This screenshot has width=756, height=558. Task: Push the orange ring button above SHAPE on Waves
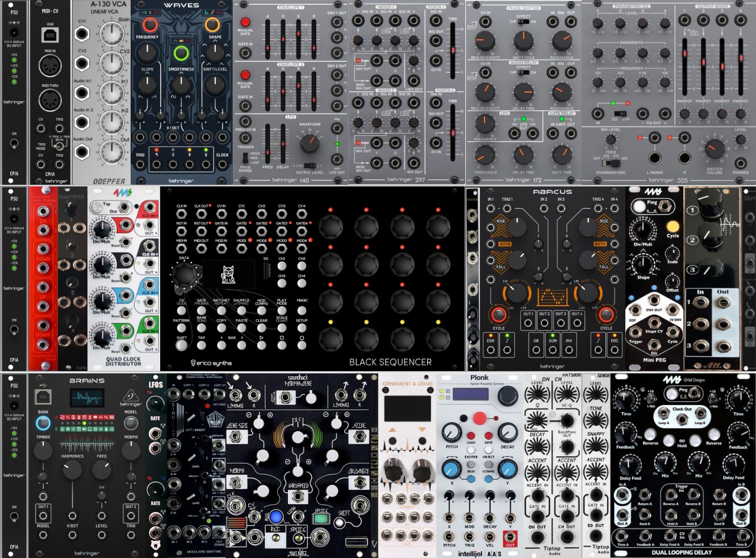pyautogui.click(x=212, y=24)
